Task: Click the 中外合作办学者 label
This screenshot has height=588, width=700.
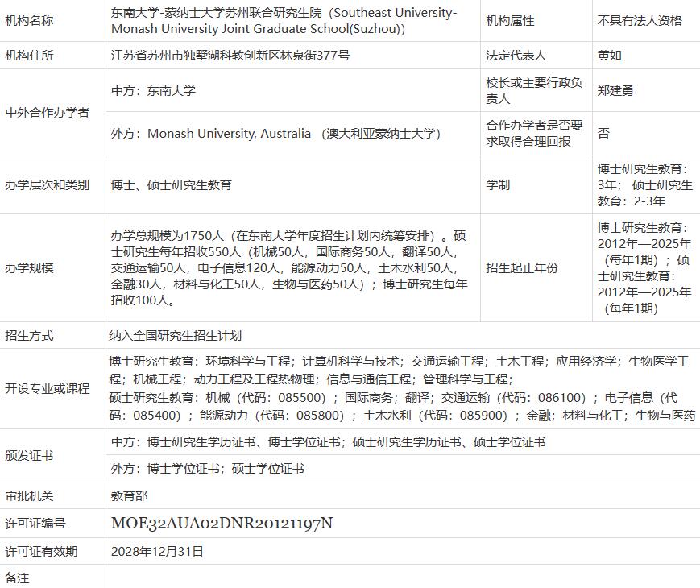Action: 48,112
